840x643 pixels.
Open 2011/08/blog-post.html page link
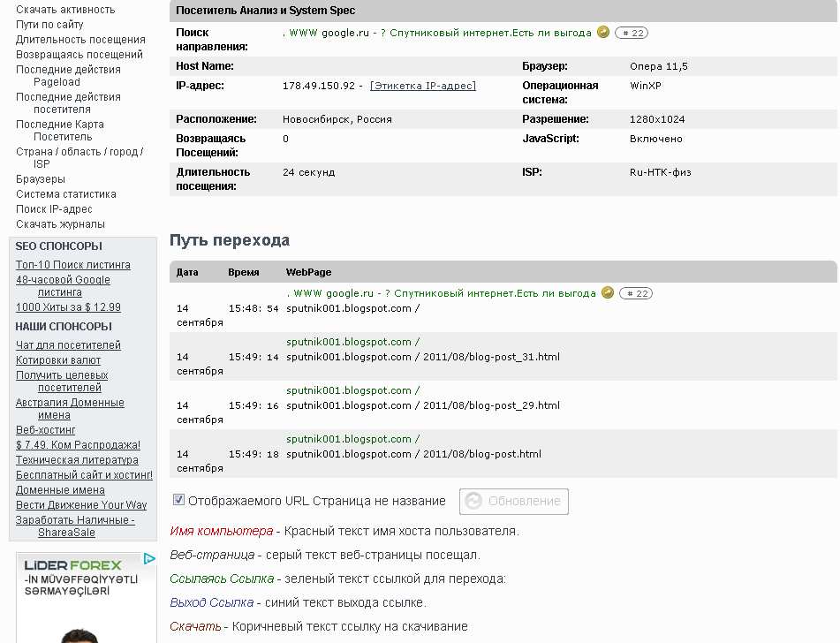pyautogui.click(x=413, y=454)
